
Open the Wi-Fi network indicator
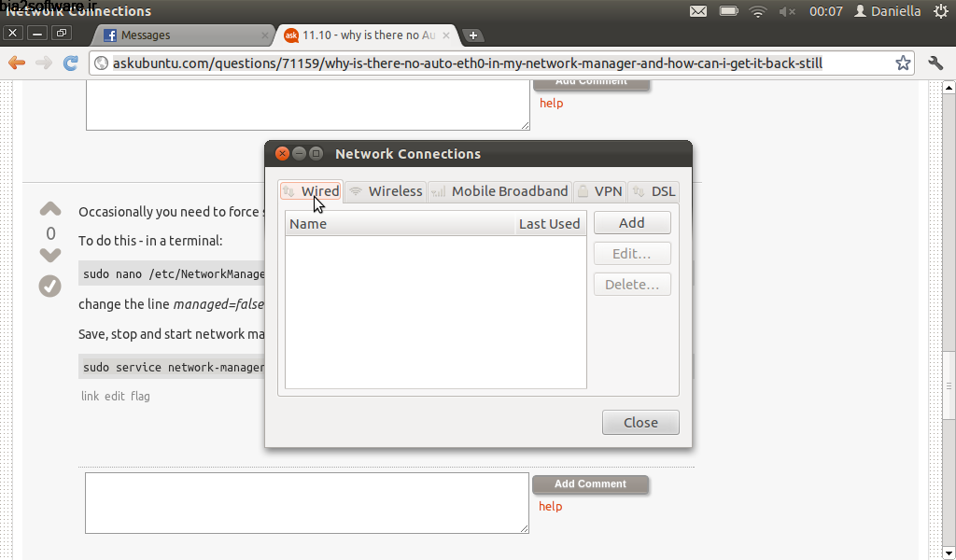point(757,11)
